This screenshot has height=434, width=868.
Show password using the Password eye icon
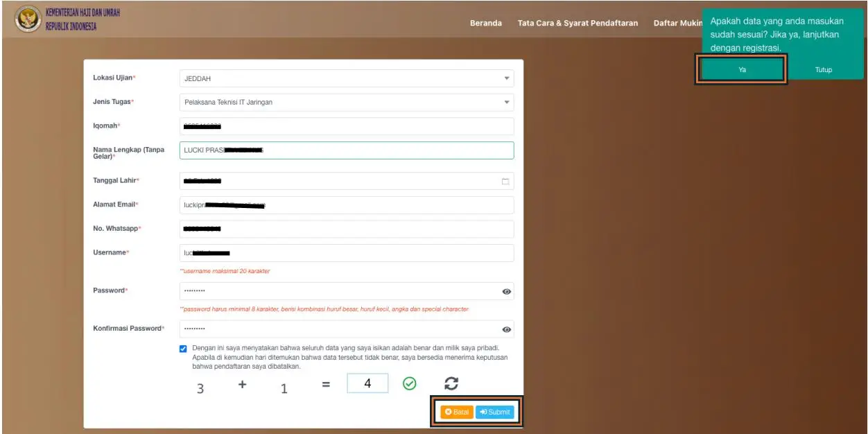506,292
